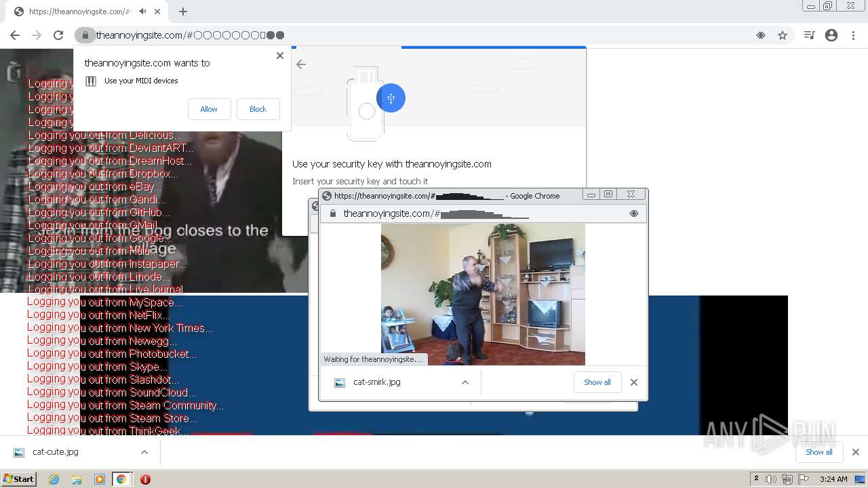Viewport: 868px width, 488px height.
Task: Dismiss the MIDI permission prompt with X
Action: click(x=280, y=56)
